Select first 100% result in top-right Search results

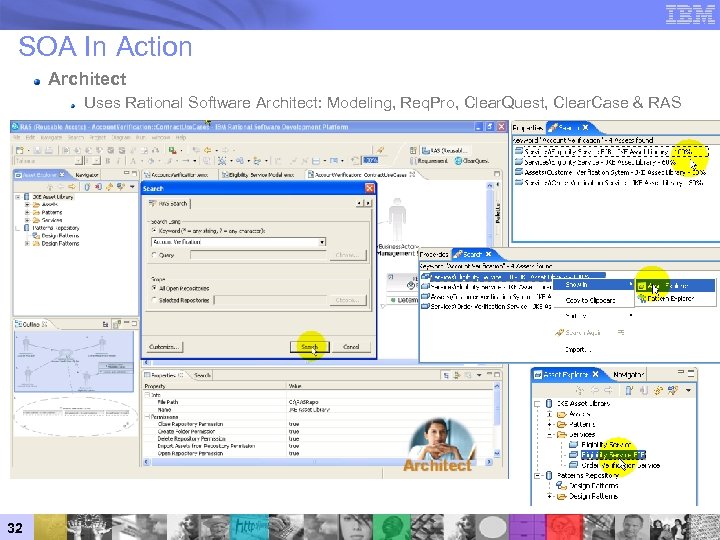point(611,152)
